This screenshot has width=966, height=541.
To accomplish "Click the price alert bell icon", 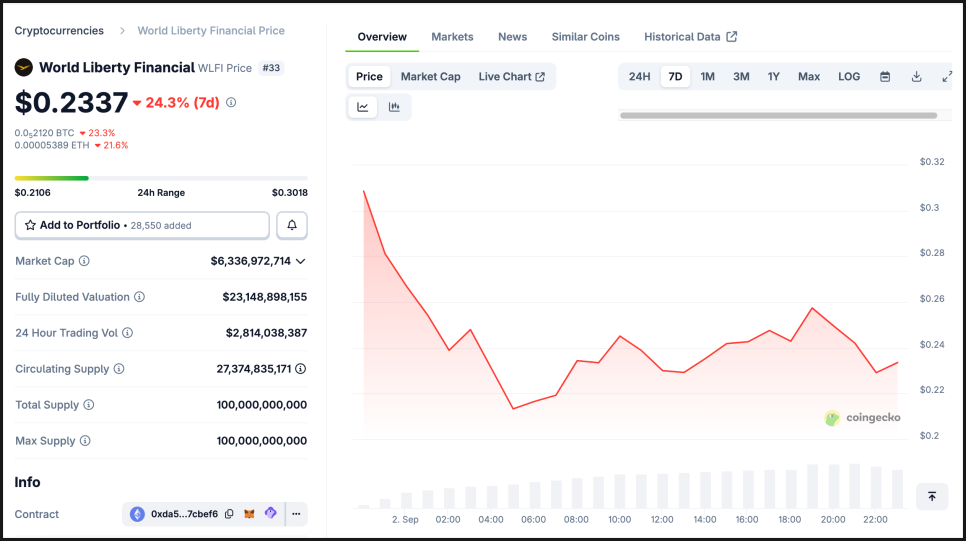I will point(292,226).
